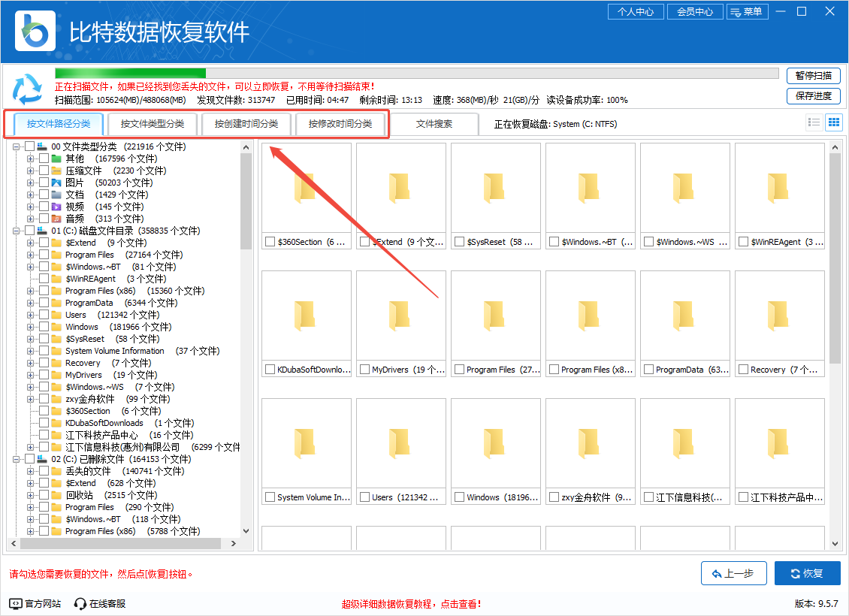Switch to grid thumbnail view icon

pos(834,122)
